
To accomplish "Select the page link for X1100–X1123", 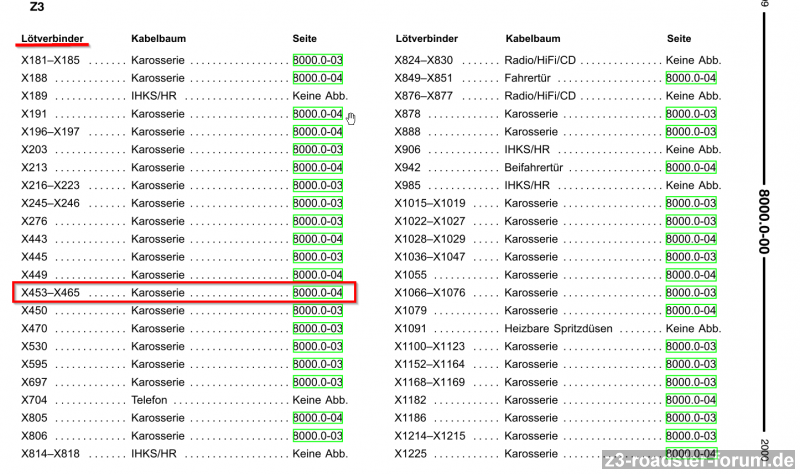I will pos(691,347).
